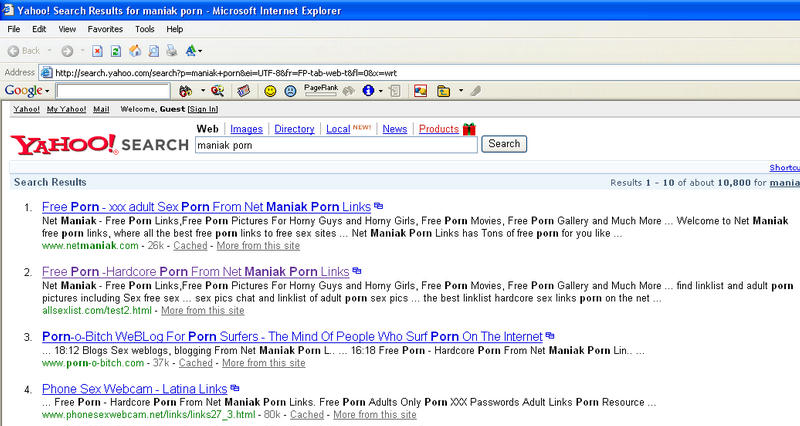Viewport: 800px width, 426px height.
Task: Click the Print icon in IE toolbar
Action: [171, 50]
